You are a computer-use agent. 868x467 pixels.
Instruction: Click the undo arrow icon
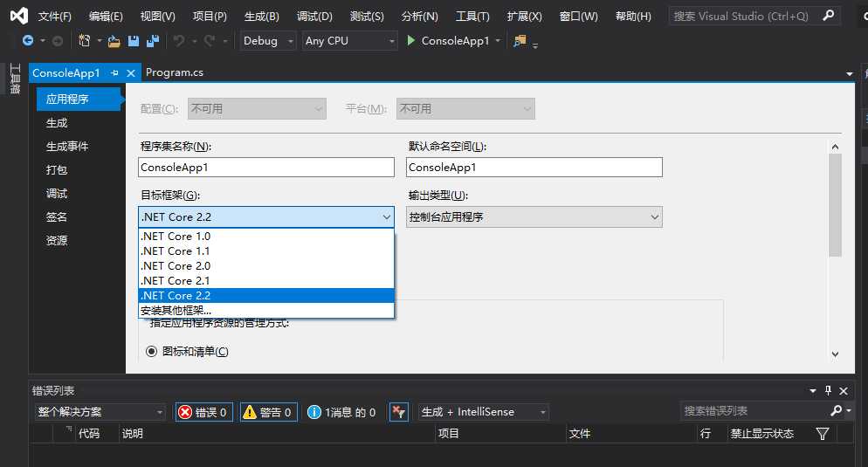coord(179,40)
